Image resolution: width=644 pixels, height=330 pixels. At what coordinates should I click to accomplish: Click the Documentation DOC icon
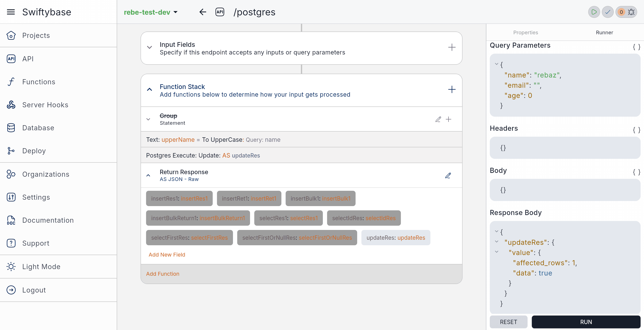tap(11, 220)
